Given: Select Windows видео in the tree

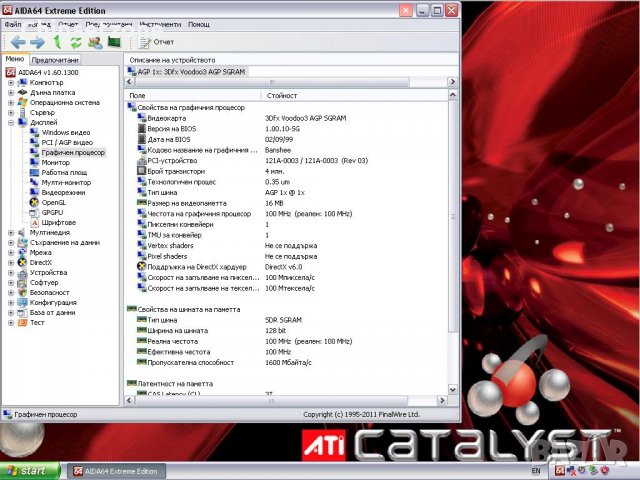Looking at the screenshot, I should coord(65,132).
